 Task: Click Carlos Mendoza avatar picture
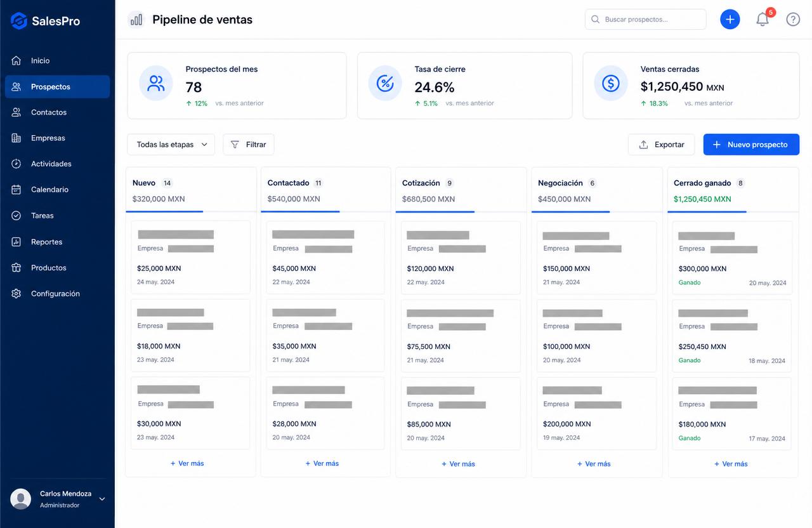tap(21, 499)
